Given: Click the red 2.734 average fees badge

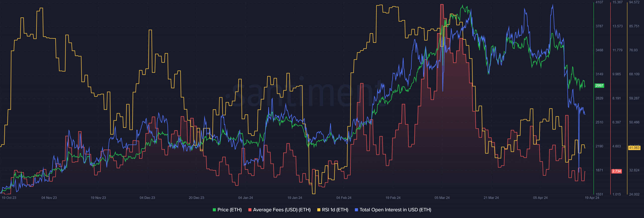Looking at the screenshot, I should click(x=617, y=171).
